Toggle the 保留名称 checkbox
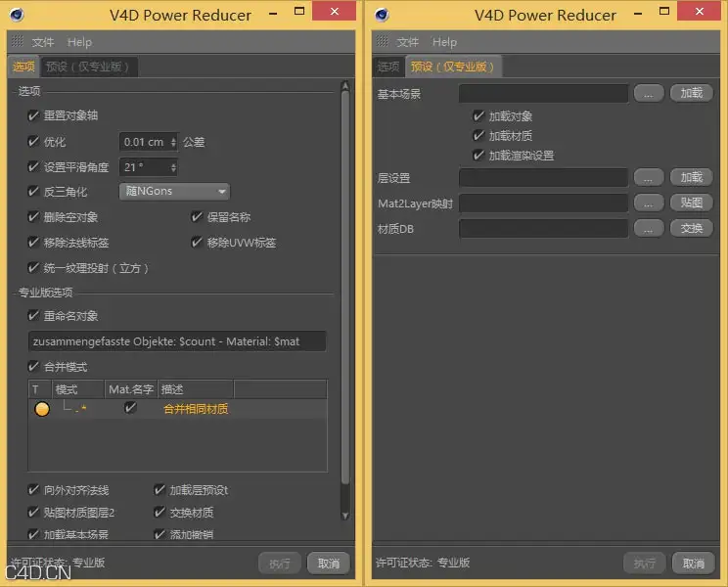This screenshot has height=587, width=728. pyautogui.click(x=197, y=217)
